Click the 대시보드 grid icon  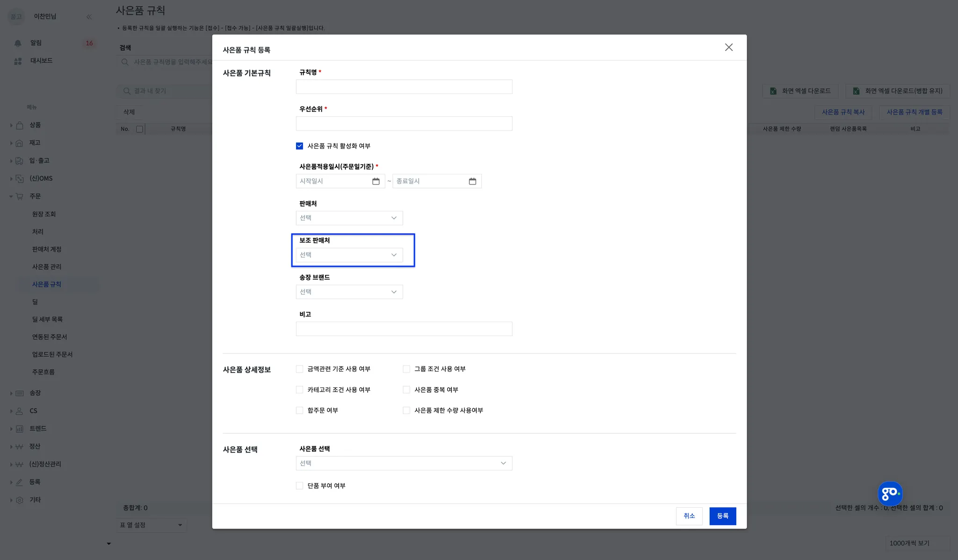(x=18, y=61)
